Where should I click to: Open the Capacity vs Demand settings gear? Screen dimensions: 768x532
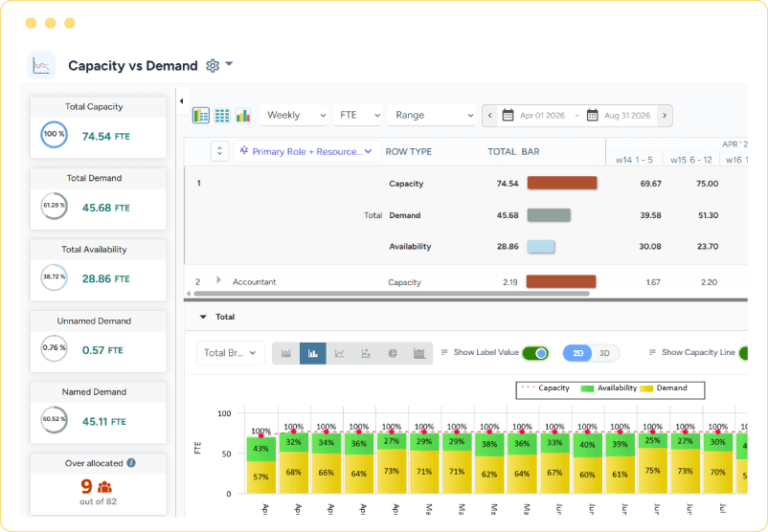(212, 66)
